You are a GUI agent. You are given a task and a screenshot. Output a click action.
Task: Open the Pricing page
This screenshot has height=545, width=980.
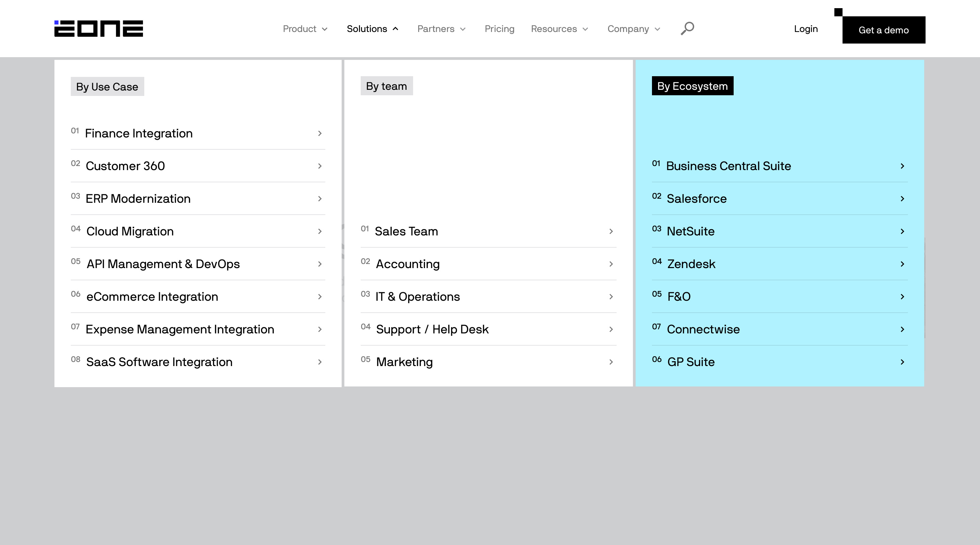[499, 29]
